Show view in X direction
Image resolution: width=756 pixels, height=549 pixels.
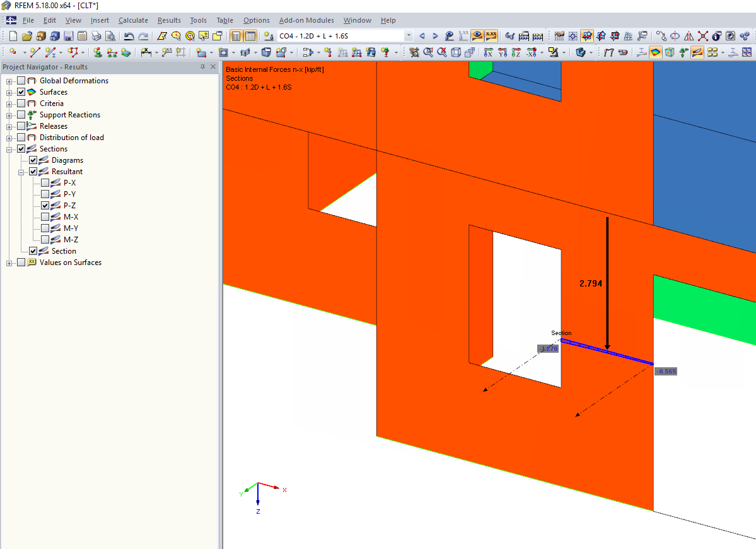[x=488, y=52]
